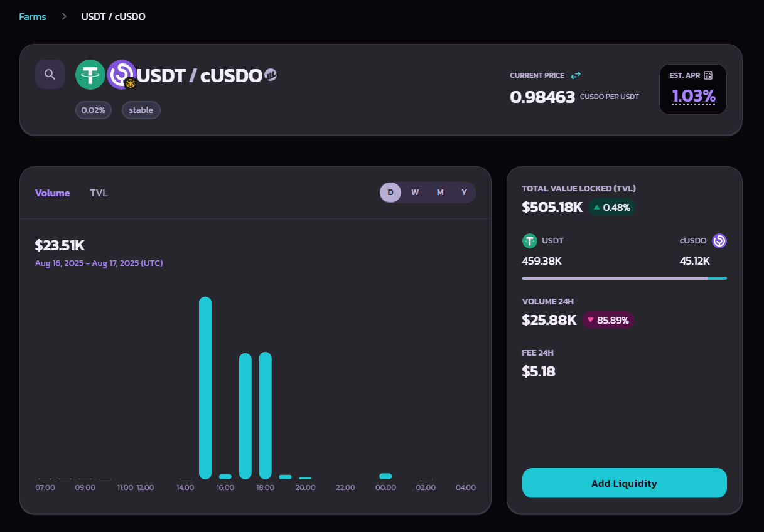The width and height of the screenshot is (764, 532).
Task: Click the large USDT / cUSDO pair title
Action: (199, 76)
